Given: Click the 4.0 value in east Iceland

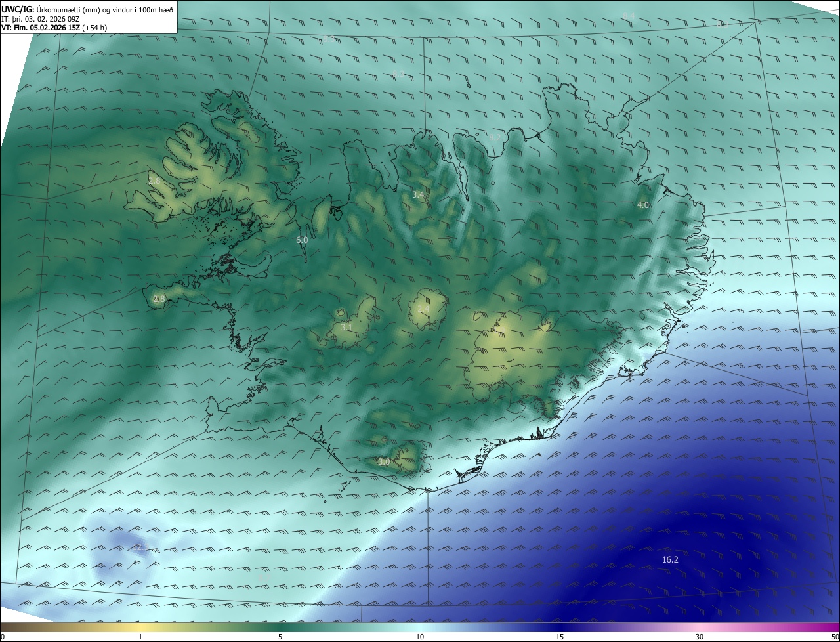Looking at the screenshot, I should [x=642, y=205].
